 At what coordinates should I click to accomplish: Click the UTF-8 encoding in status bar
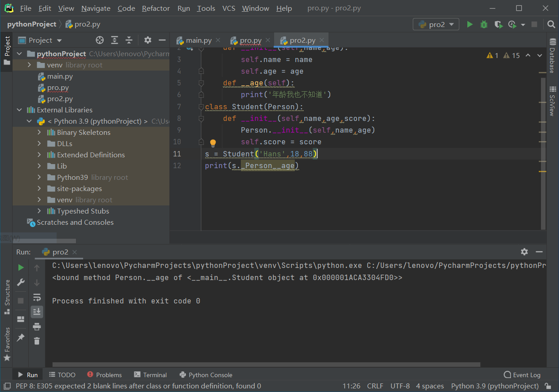tap(400, 386)
